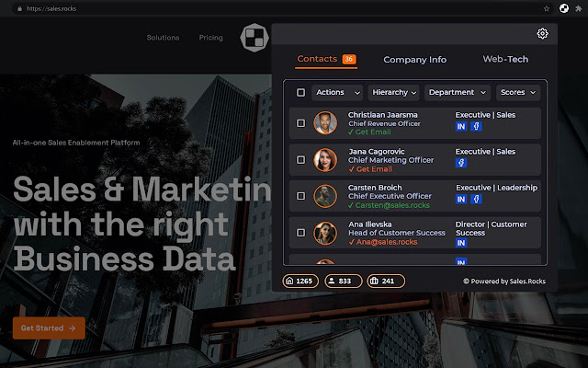Screen dimensions: 588x368
Task: Expand the Actions dropdown
Action: coord(337,92)
